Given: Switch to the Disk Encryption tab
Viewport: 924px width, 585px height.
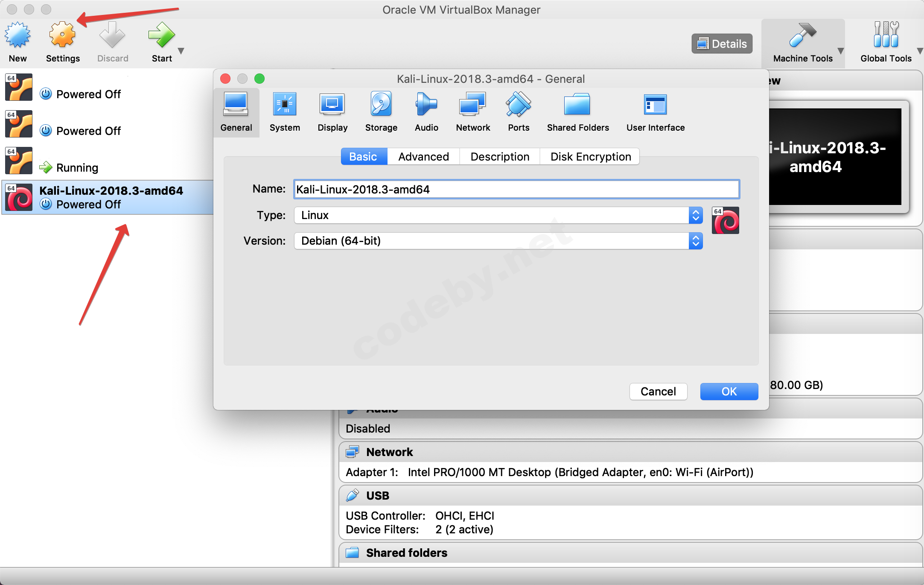Looking at the screenshot, I should point(590,157).
